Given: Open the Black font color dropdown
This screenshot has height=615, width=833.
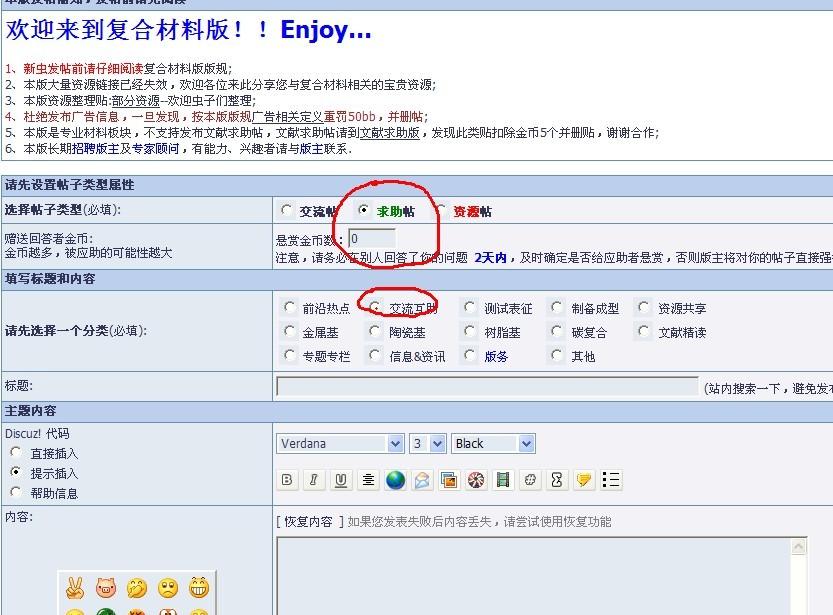Looking at the screenshot, I should click(493, 443).
